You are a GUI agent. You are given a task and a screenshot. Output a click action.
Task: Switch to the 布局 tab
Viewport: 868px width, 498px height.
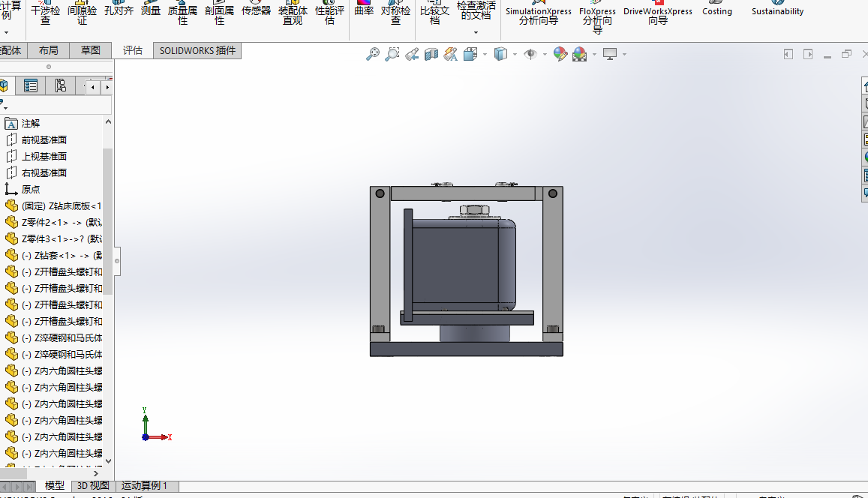(49, 50)
